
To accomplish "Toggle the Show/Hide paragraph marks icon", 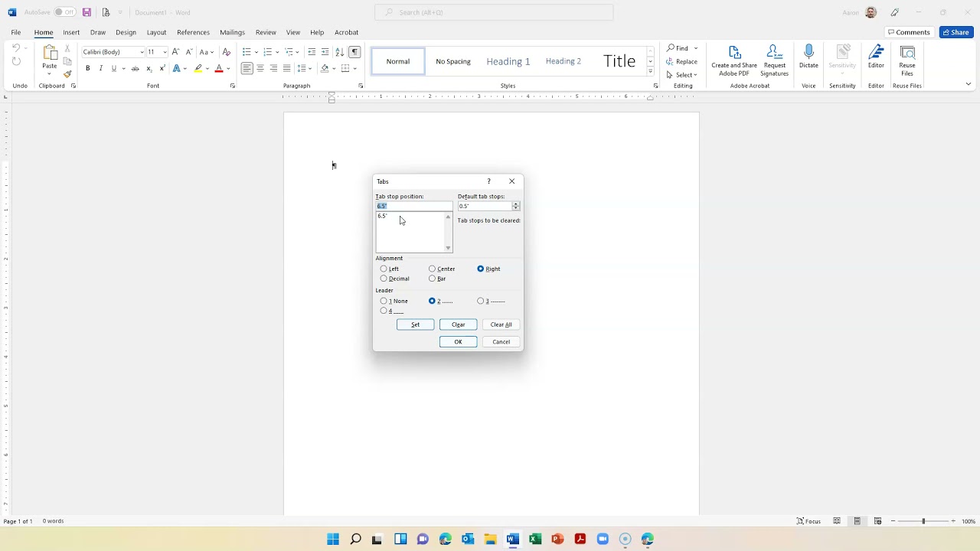I will (354, 52).
